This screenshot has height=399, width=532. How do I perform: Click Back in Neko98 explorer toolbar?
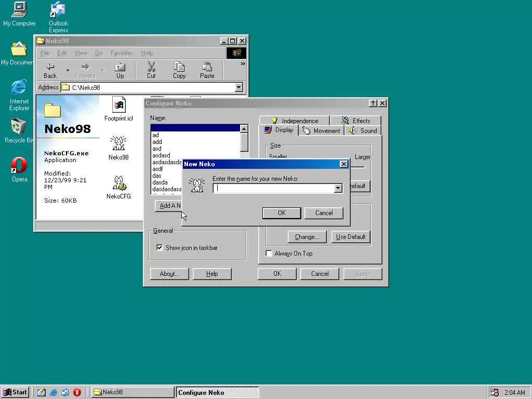(50, 71)
